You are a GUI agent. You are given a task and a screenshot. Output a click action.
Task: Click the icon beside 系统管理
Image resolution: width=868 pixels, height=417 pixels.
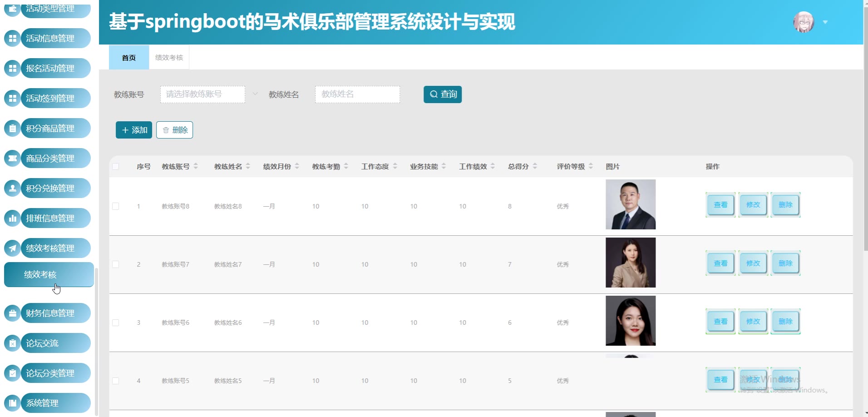[x=12, y=403]
